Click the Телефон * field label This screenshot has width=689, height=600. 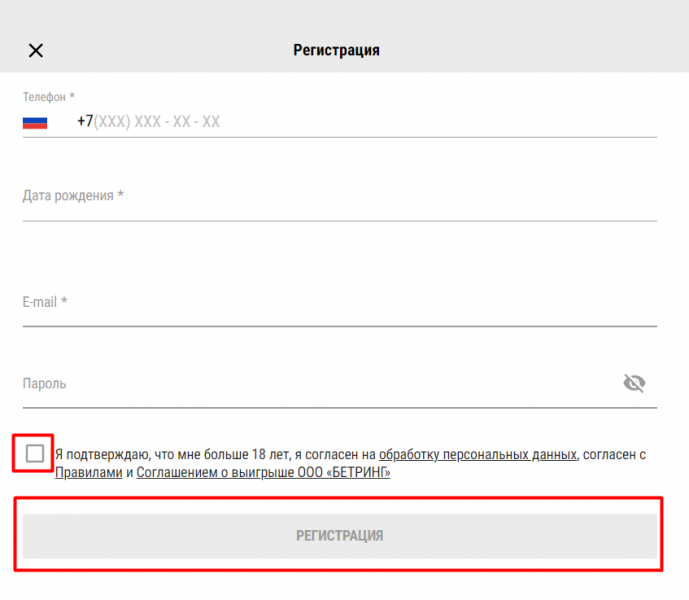pyautogui.click(x=49, y=97)
